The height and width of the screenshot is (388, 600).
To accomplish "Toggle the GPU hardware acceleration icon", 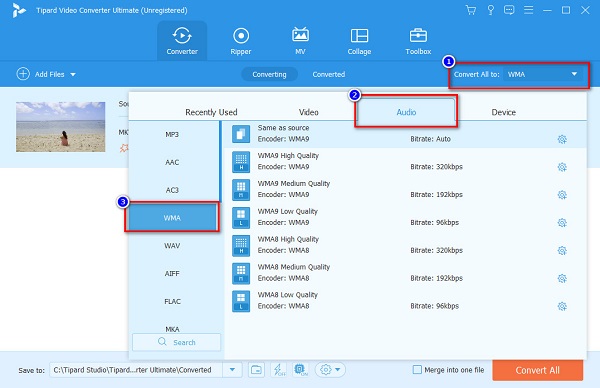I will tap(300, 370).
